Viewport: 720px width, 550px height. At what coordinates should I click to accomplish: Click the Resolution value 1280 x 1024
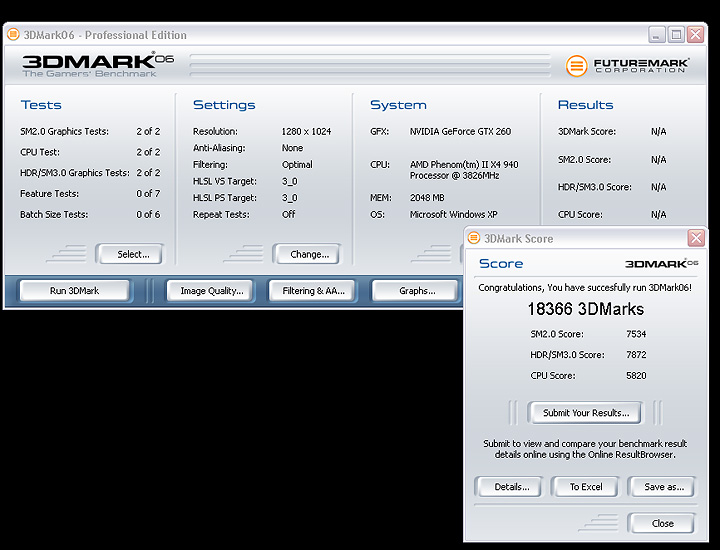click(306, 131)
